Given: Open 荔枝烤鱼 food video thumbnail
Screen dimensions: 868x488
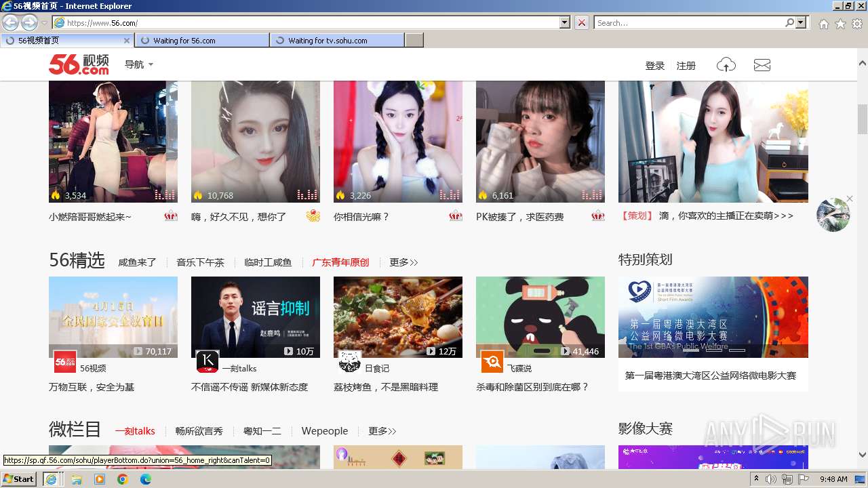Looking at the screenshot, I should point(398,317).
